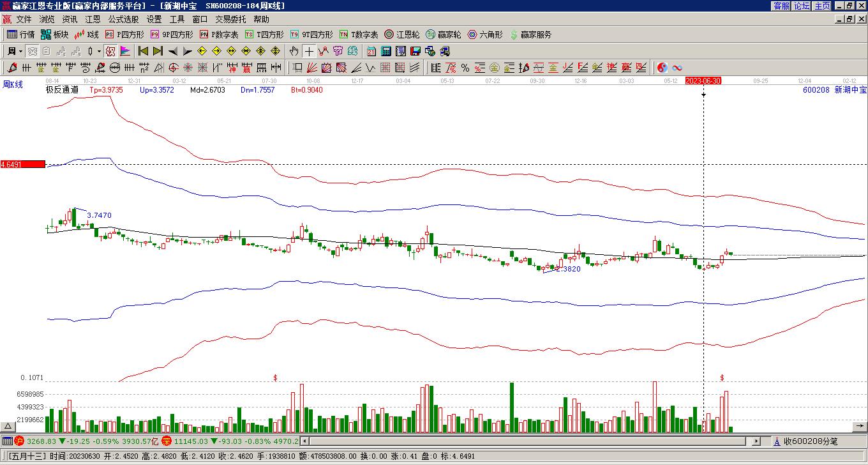Open the candlestick style dropdown arrow

tap(99, 51)
